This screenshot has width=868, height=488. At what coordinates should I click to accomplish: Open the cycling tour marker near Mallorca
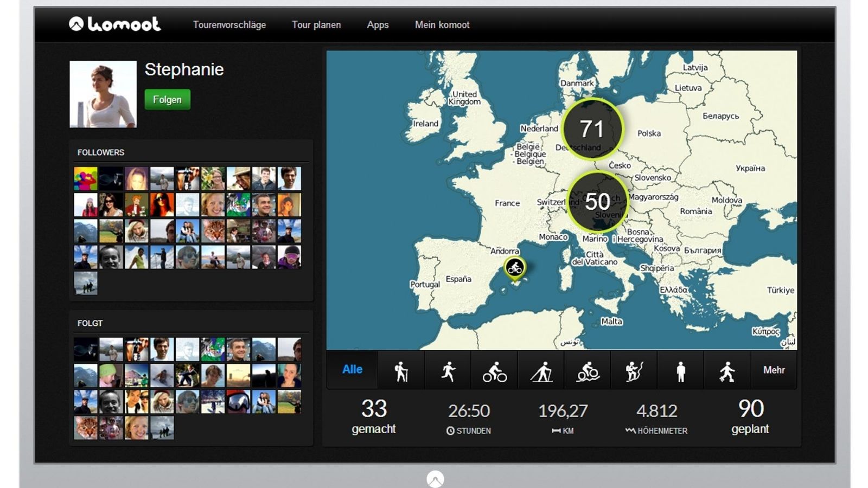click(x=515, y=267)
